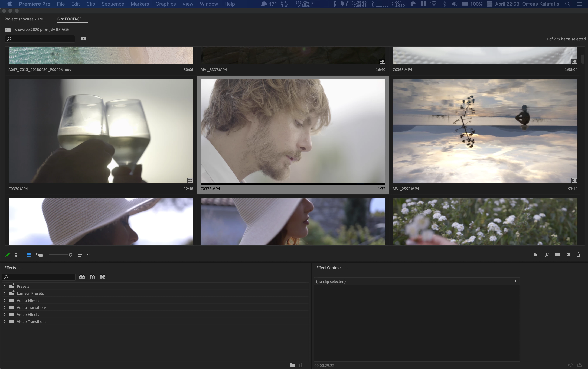Switch bin to List view
Image resolution: width=588 pixels, height=369 pixels.
point(18,255)
